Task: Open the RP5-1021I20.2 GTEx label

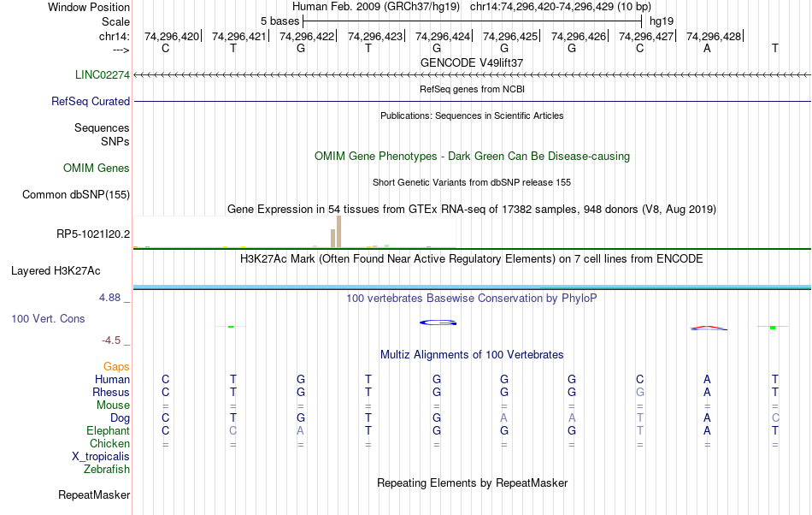Action: (92, 234)
